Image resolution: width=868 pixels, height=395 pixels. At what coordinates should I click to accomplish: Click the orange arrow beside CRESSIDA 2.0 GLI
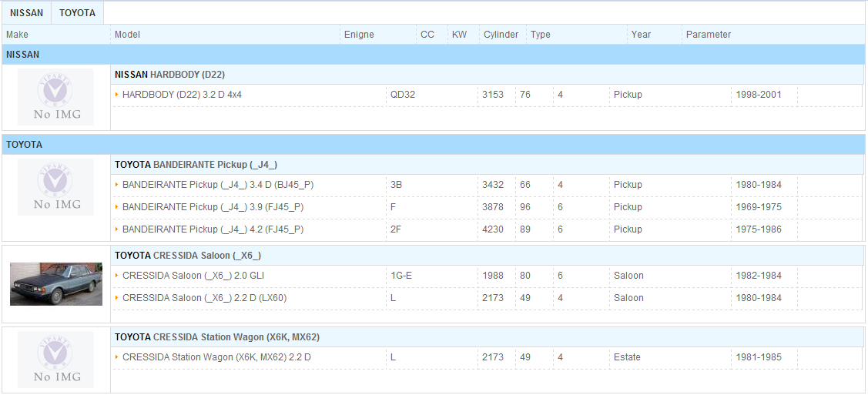coord(117,276)
